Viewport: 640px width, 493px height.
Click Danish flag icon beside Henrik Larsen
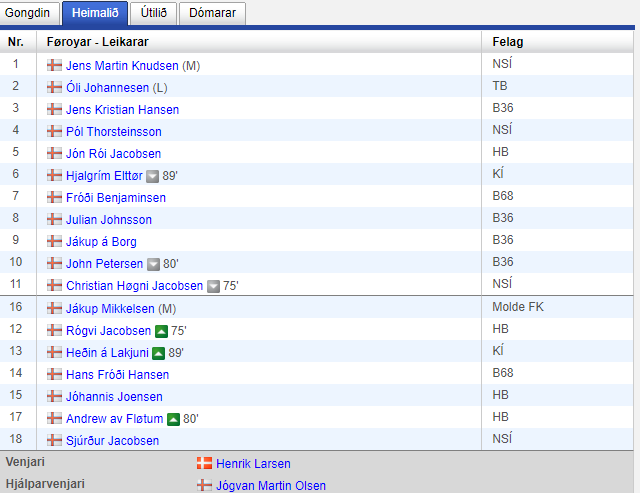pos(204,464)
